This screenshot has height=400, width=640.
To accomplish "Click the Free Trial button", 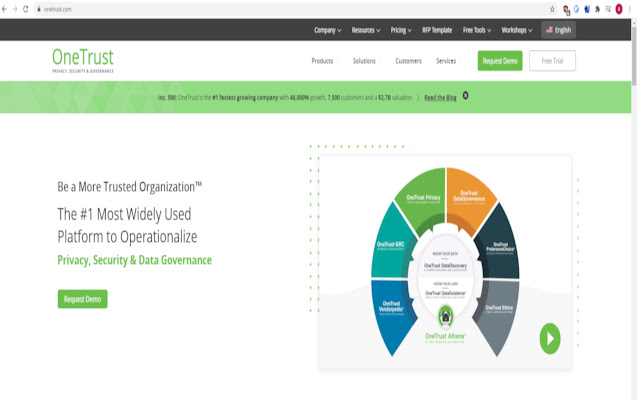I will [x=552, y=61].
